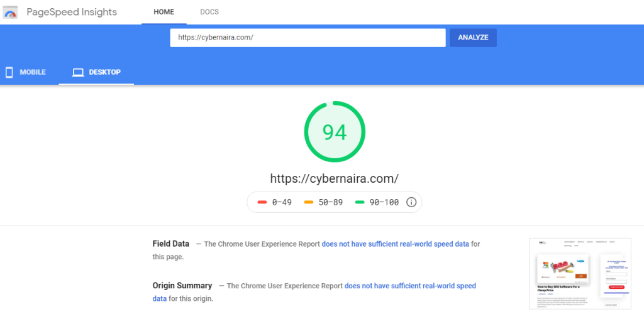The height and width of the screenshot is (319, 644).
Task: Click the red 0-49 legend marker
Action: click(263, 202)
